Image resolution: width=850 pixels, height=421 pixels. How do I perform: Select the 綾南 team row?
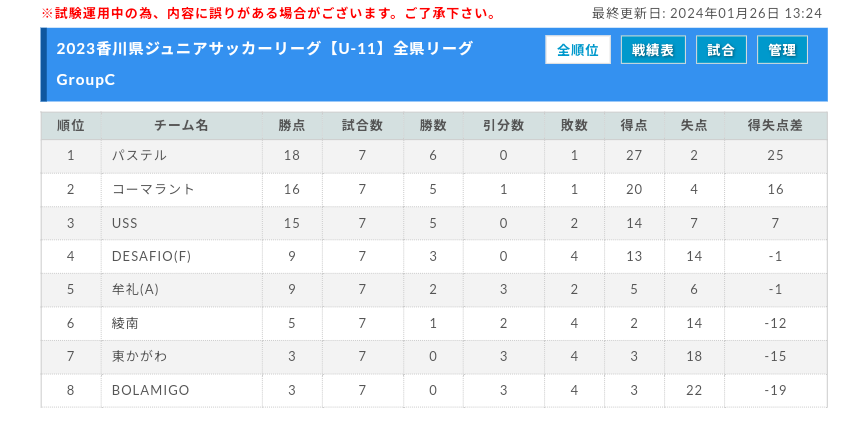434,324
